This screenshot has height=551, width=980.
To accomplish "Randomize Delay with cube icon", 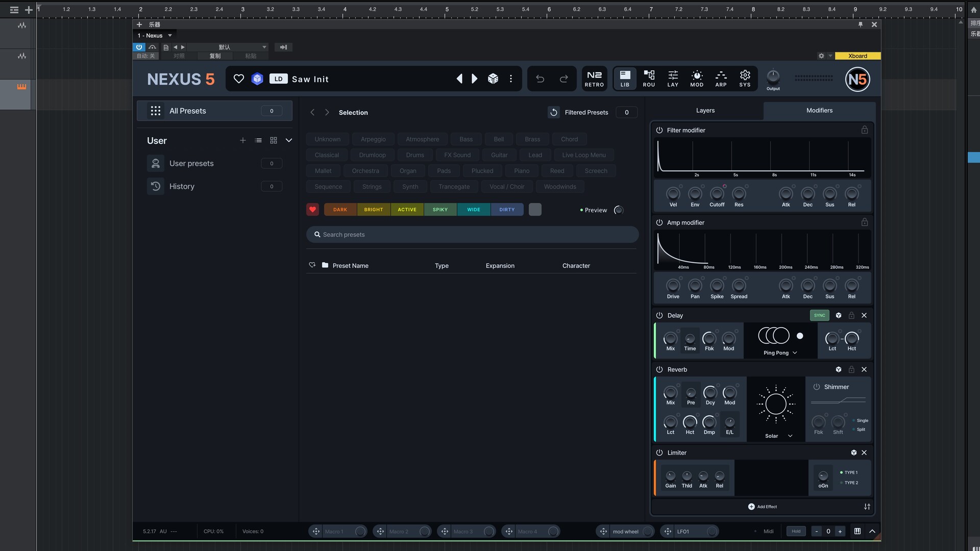I will pyautogui.click(x=839, y=315).
